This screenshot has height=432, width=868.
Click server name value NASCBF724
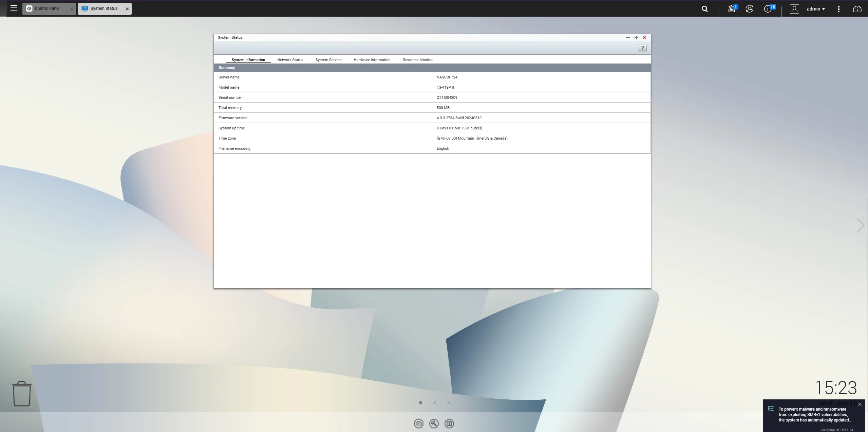447,77
